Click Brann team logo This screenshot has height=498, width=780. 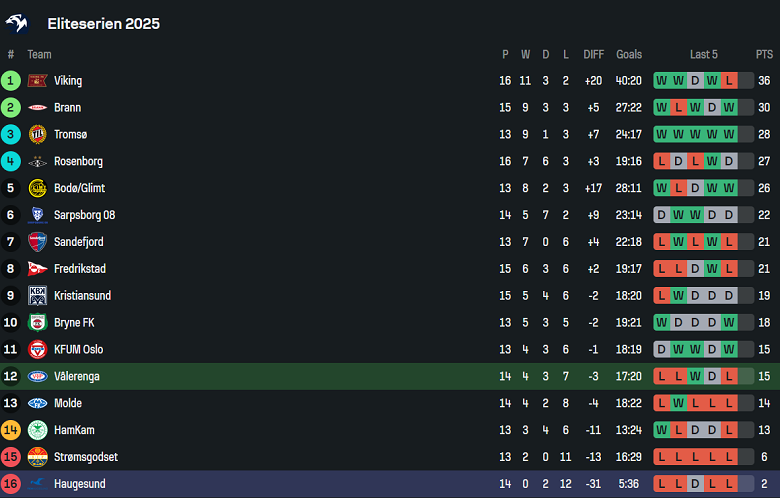pyautogui.click(x=38, y=108)
